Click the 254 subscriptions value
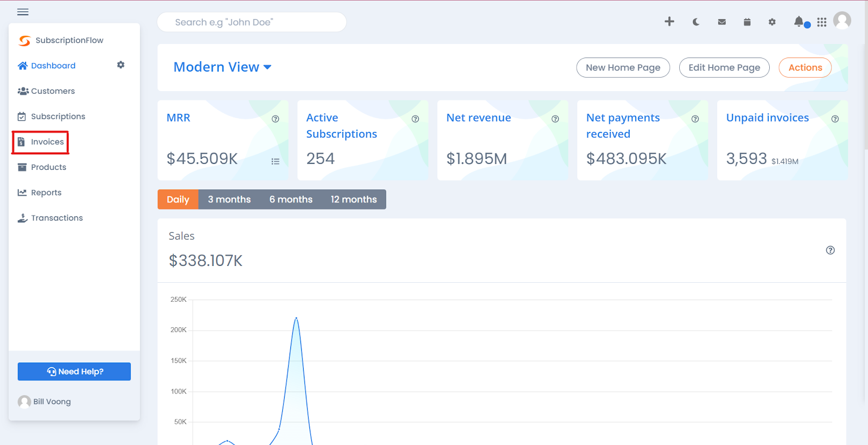 (x=321, y=158)
